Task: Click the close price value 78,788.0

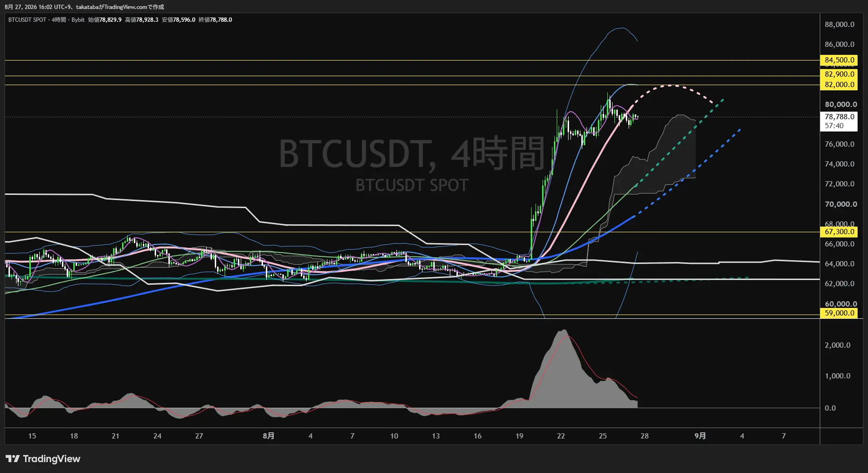Action: coord(221,20)
